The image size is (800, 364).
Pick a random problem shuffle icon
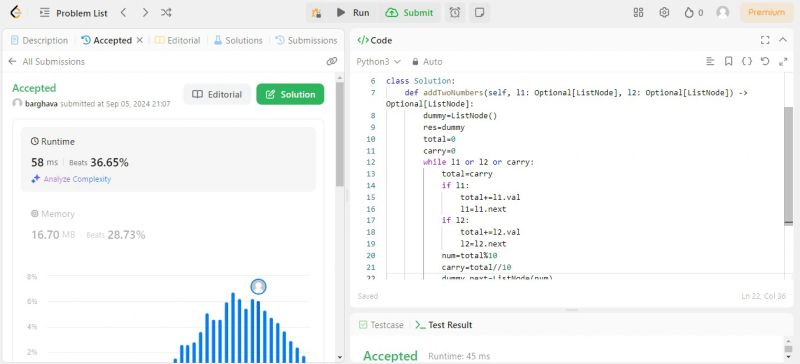[x=166, y=13]
